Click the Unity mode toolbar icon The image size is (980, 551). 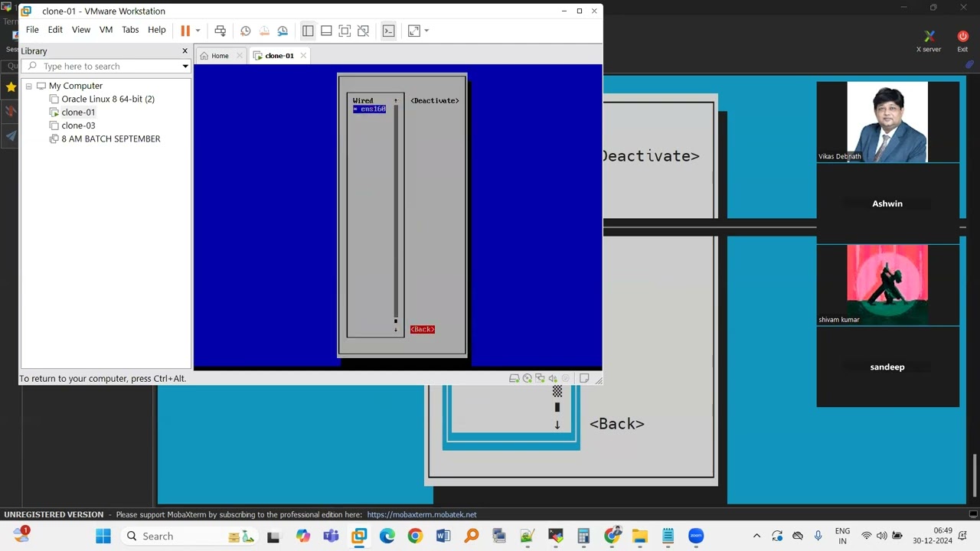point(364,31)
